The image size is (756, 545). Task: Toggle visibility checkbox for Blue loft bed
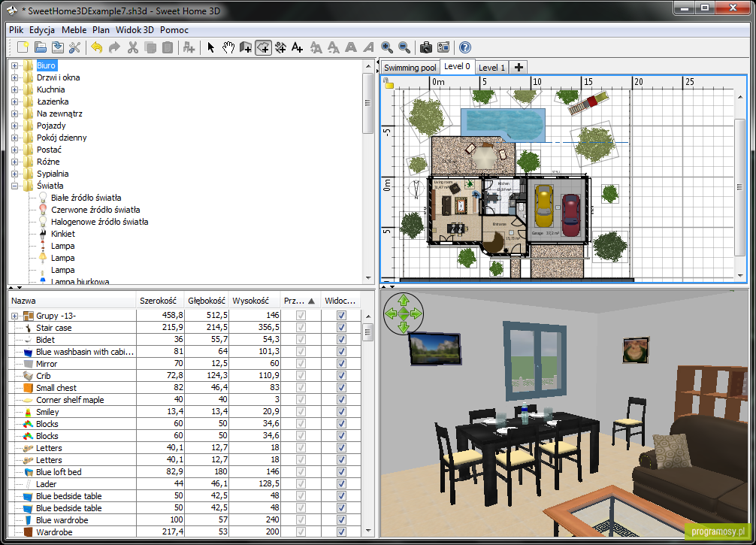click(x=341, y=471)
